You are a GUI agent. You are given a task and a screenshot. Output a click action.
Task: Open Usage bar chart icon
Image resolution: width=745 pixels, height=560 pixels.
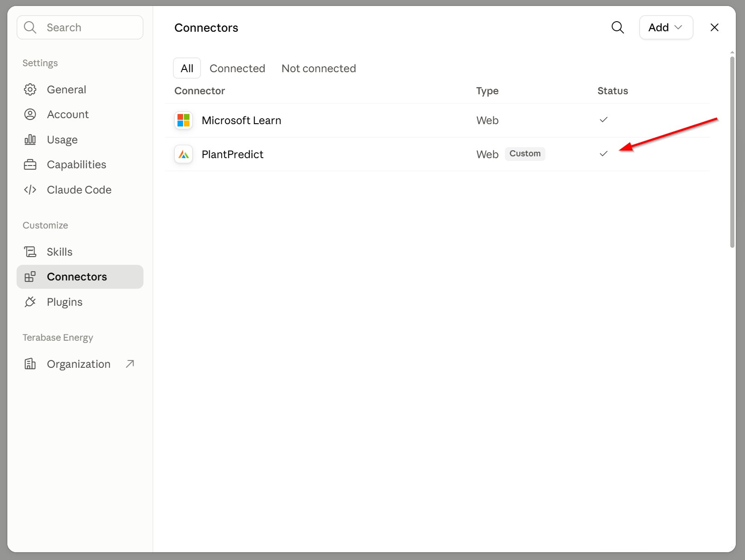click(30, 139)
